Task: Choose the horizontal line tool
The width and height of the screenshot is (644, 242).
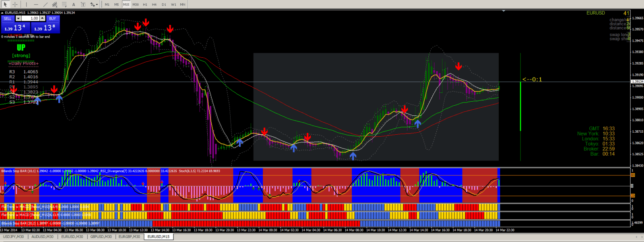Action: tap(36, 4)
